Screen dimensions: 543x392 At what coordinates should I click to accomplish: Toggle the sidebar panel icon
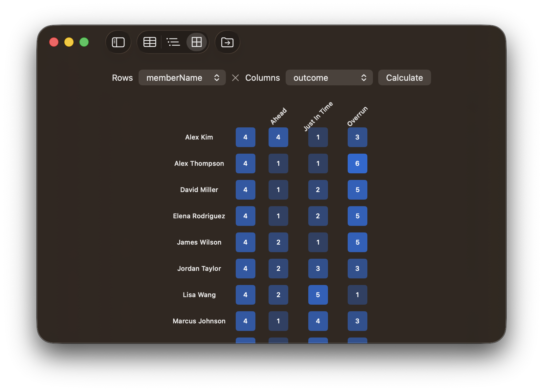tap(118, 42)
